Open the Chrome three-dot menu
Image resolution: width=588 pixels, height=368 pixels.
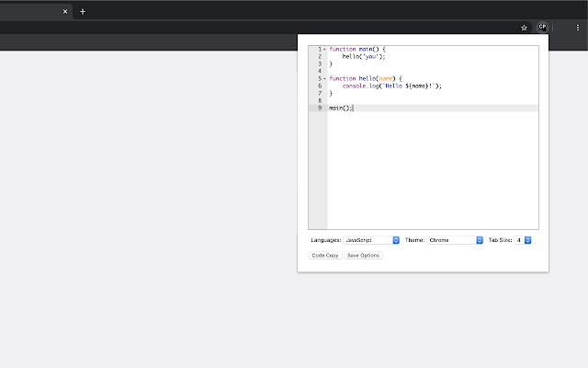578,28
